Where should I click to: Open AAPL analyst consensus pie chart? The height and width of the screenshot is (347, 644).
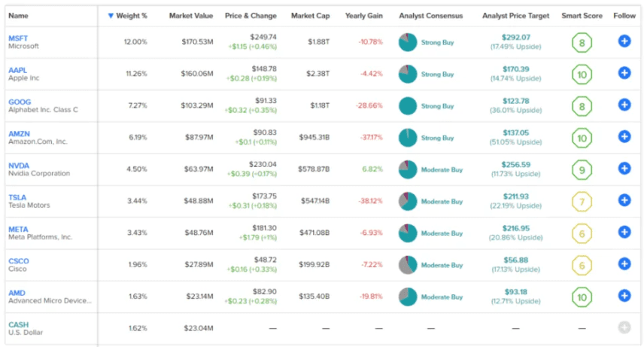click(408, 74)
